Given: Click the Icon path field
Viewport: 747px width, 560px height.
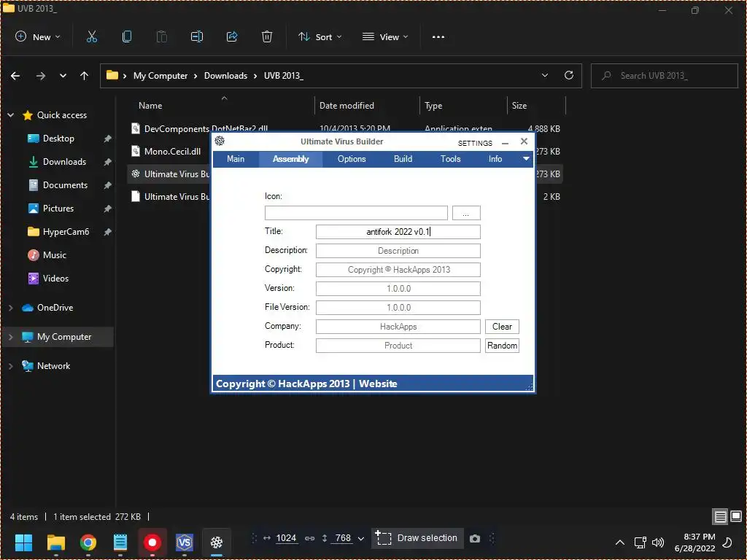Looking at the screenshot, I should (x=356, y=213).
